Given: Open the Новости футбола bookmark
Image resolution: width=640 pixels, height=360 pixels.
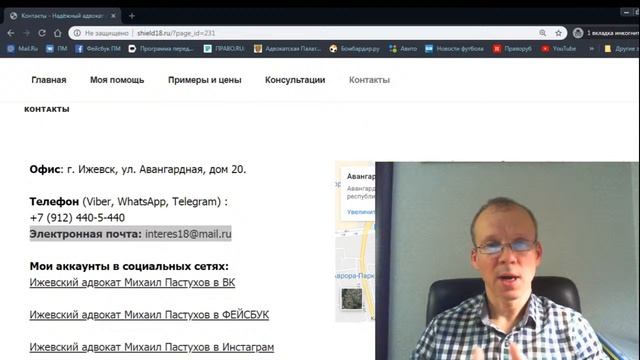Looking at the screenshot, I should coord(454,49).
